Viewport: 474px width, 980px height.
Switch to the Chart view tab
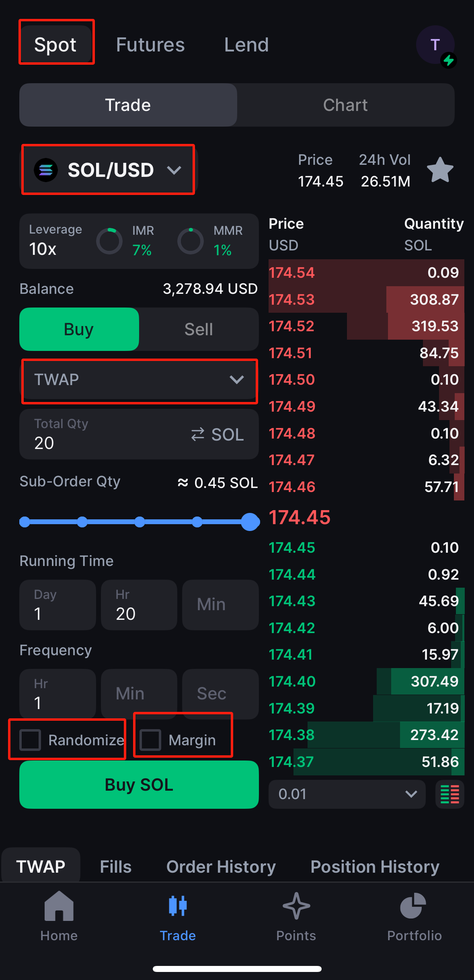click(x=345, y=105)
